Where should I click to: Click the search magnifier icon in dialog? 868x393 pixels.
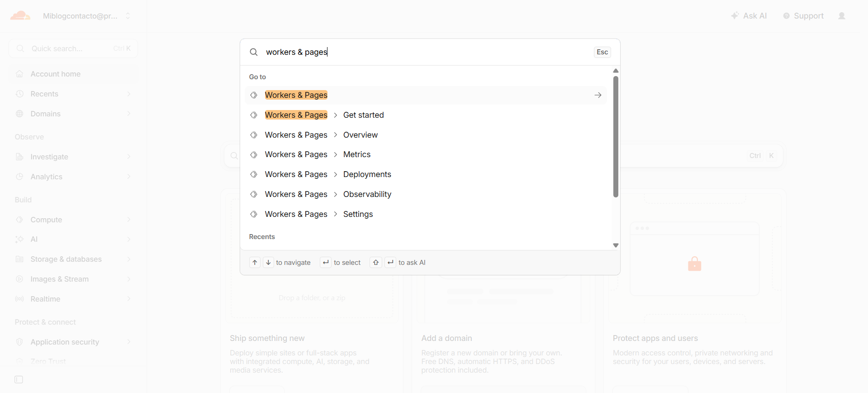pos(254,52)
